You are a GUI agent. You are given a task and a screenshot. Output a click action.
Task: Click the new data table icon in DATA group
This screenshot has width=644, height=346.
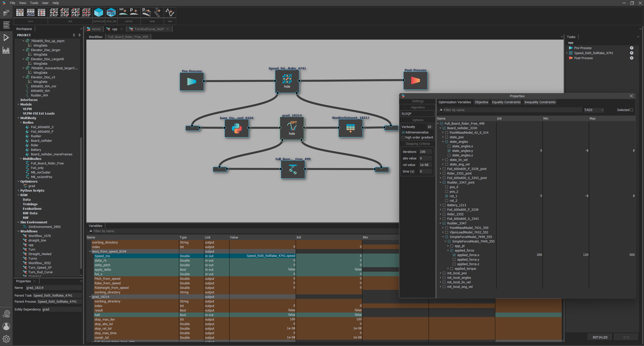point(20,12)
